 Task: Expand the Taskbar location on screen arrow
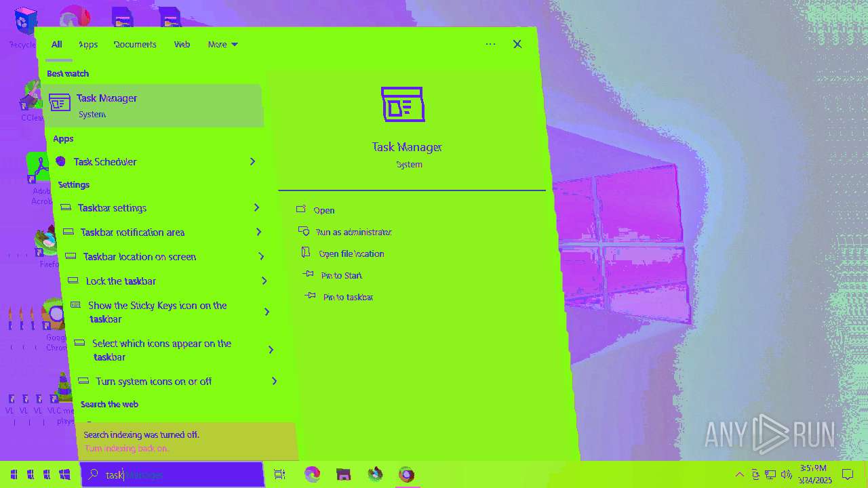262,256
